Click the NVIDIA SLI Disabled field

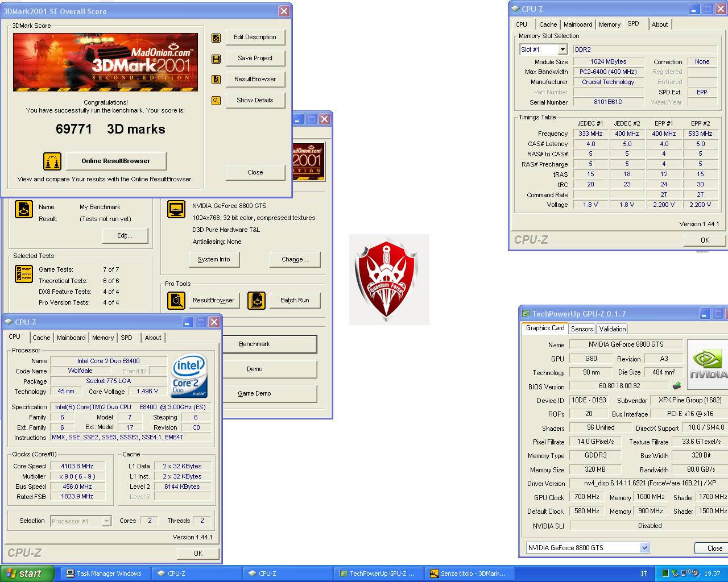(649, 526)
